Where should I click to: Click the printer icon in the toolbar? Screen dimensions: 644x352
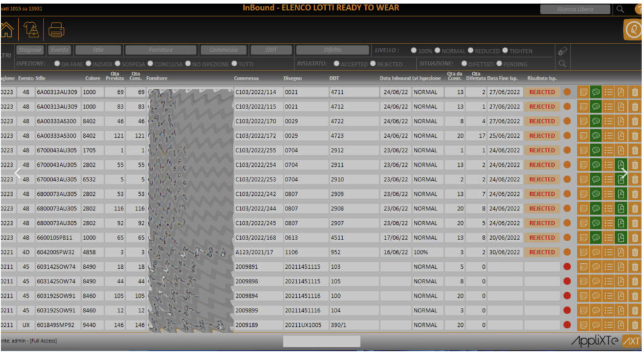coord(57,29)
